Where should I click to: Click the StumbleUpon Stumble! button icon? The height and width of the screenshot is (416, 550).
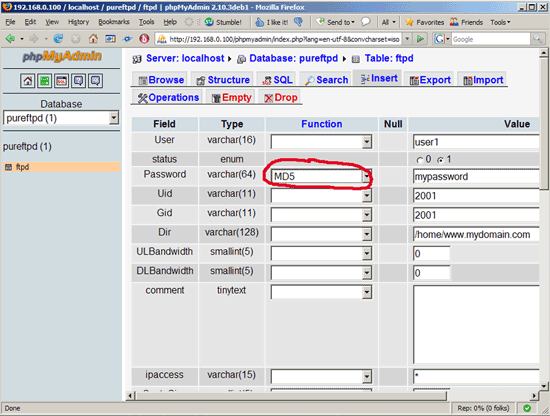pyautogui.click(x=209, y=22)
